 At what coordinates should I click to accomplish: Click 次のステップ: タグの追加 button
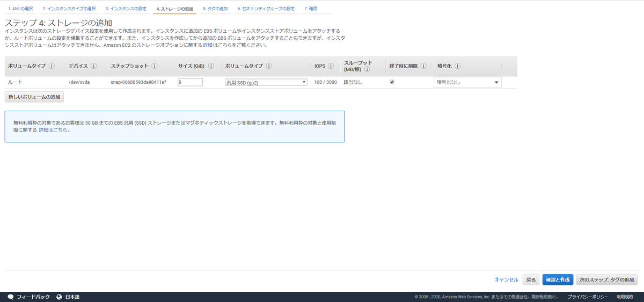[x=606, y=279]
